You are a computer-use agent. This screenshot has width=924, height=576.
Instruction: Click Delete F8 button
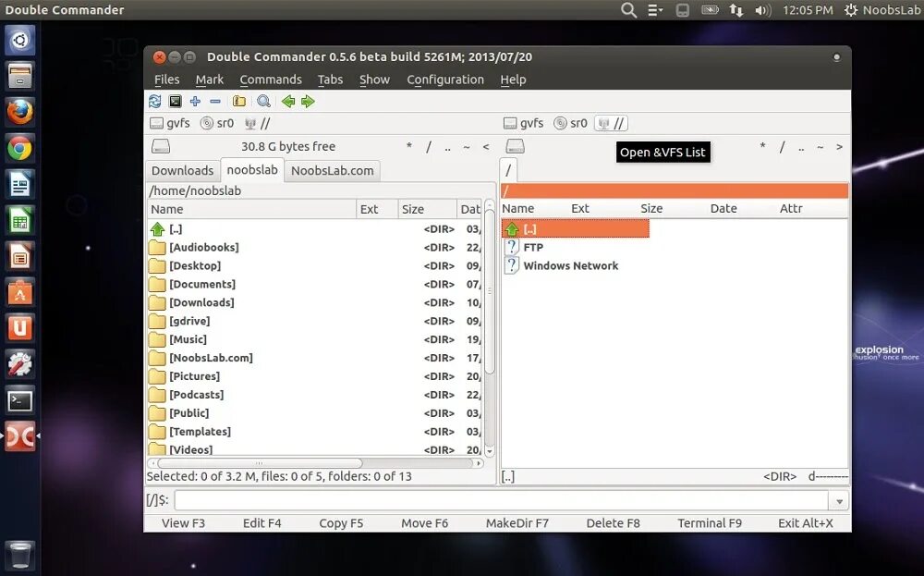[x=613, y=523]
